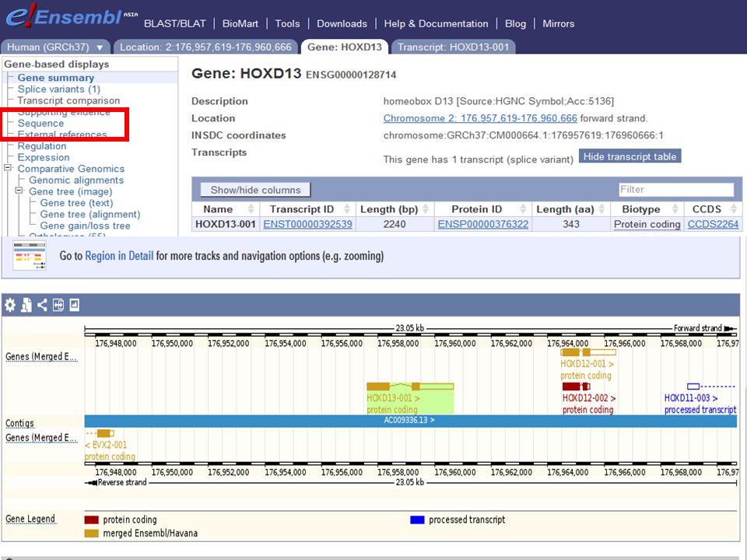Open the Mirrors link

(559, 24)
